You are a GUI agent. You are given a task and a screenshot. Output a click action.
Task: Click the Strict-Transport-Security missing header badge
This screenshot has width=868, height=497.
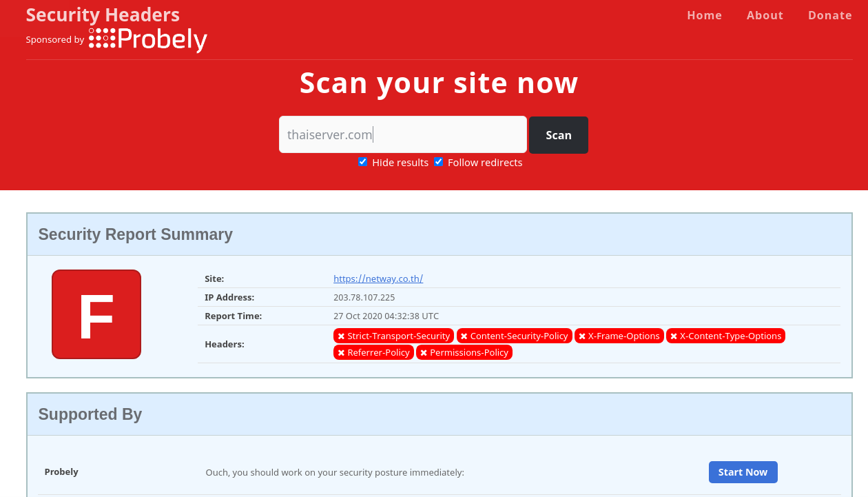[393, 336]
